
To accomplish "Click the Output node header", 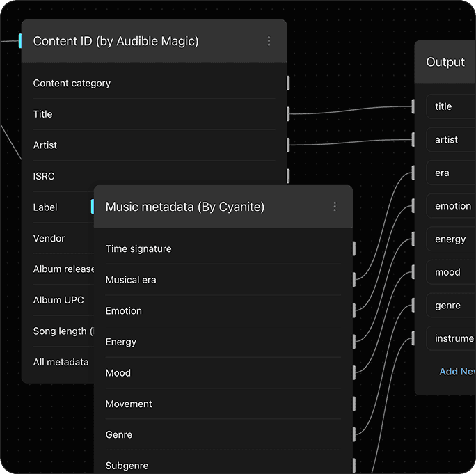I will pos(445,62).
